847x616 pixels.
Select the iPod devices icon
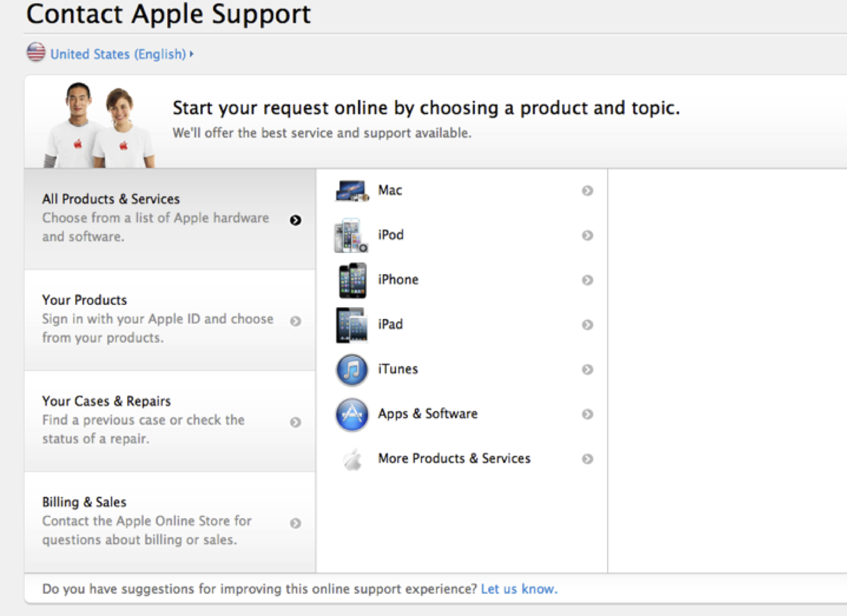351,235
